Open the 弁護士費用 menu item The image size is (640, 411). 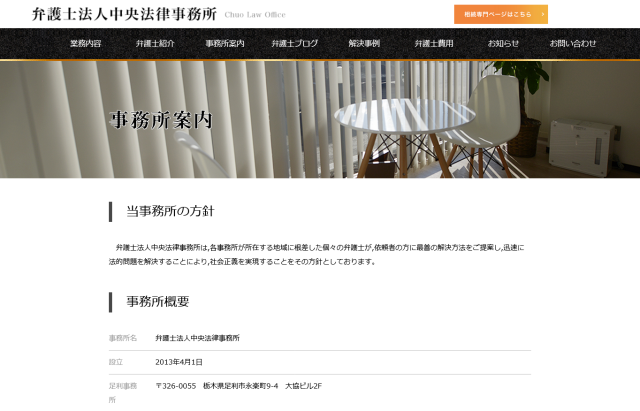point(434,43)
